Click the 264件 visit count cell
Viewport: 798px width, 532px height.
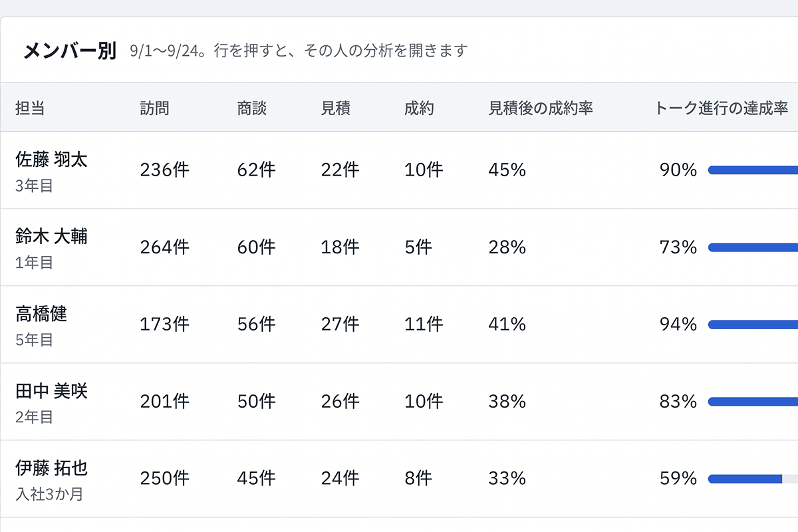[164, 247]
